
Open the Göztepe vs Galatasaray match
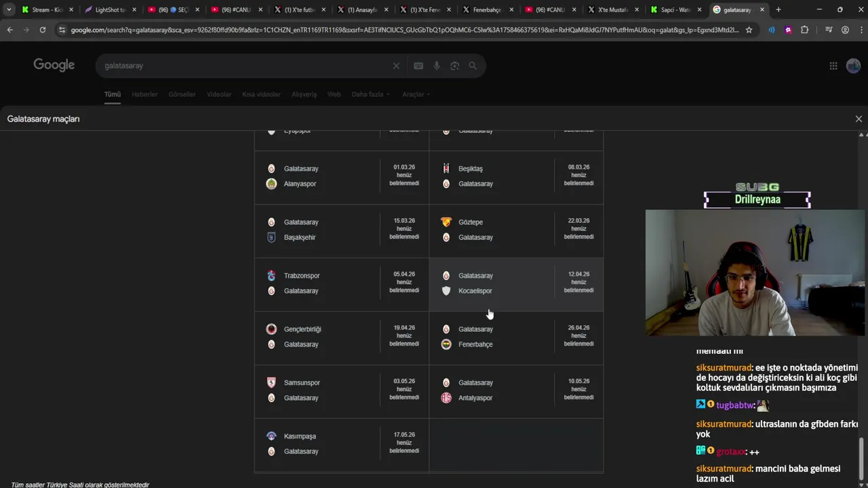(516, 230)
